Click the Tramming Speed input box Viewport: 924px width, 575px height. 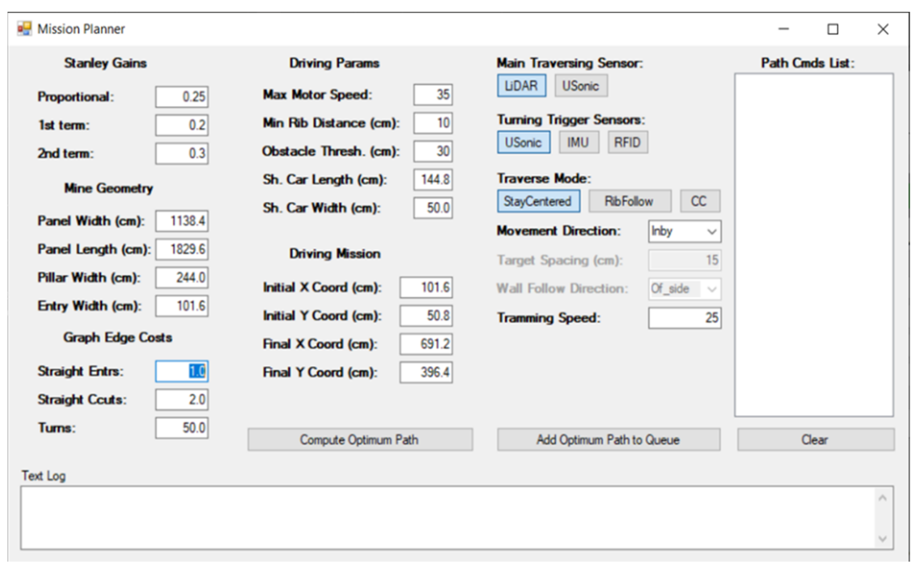coord(684,318)
